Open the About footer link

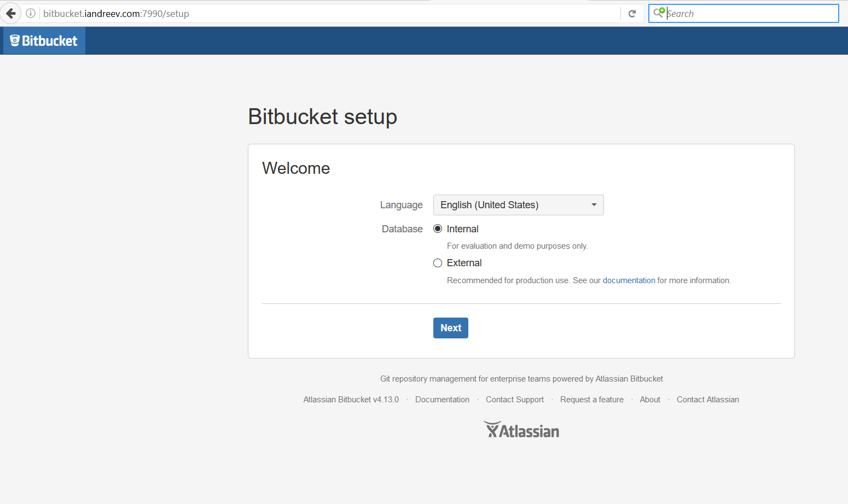pyautogui.click(x=650, y=400)
